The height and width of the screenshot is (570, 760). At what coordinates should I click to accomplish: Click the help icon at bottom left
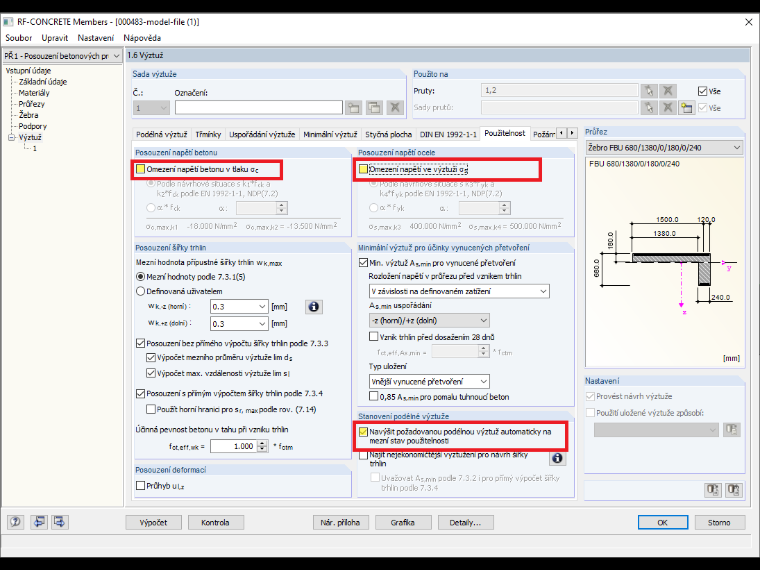coord(16,522)
